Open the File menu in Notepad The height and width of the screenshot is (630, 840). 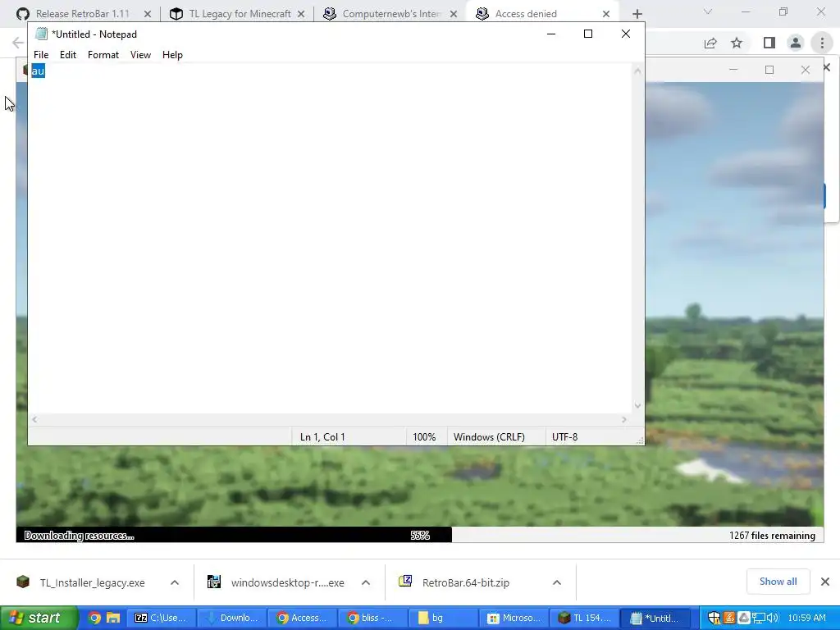click(x=41, y=55)
